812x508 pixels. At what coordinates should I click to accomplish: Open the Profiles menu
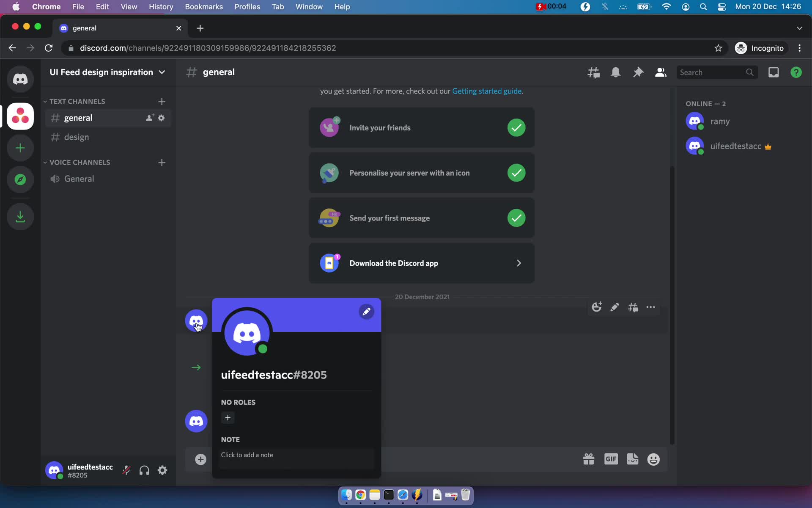(247, 7)
